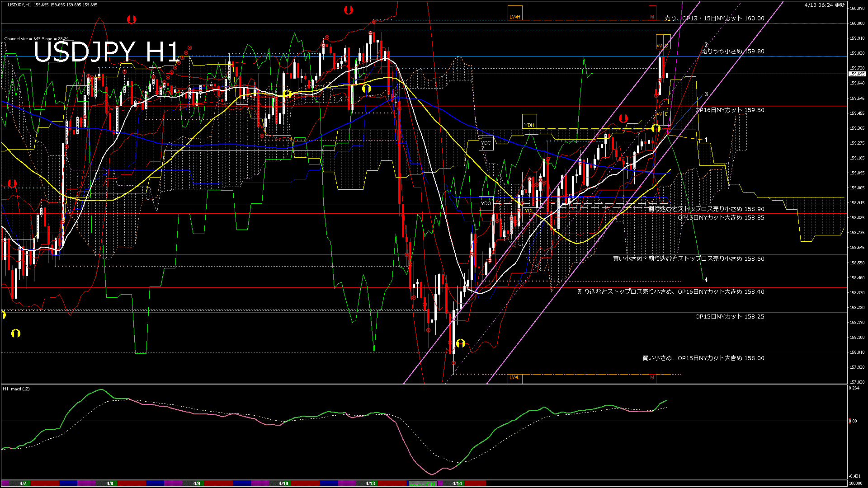
Task: Select the 4/8 date segment on timeline
Action: tap(110, 483)
